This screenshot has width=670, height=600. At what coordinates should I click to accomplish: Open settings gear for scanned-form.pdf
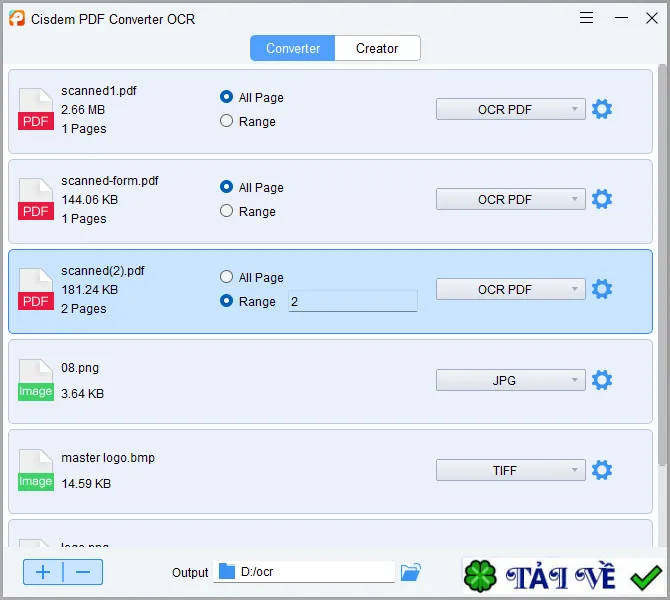[602, 199]
